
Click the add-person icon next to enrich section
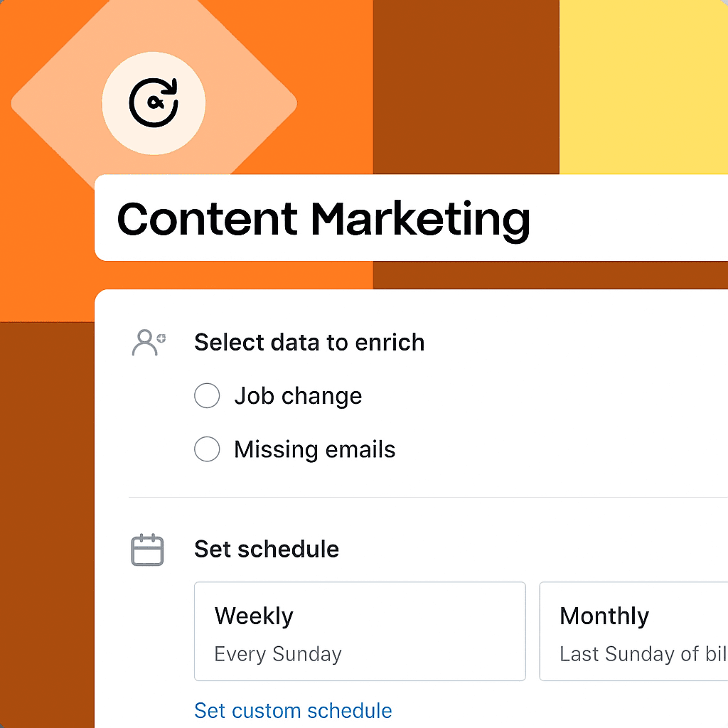pos(148,342)
